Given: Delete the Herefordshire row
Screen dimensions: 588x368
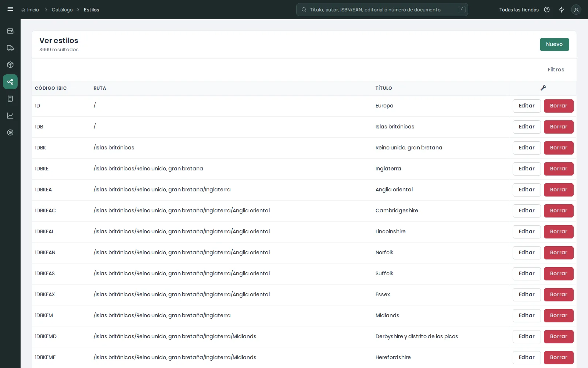Looking at the screenshot, I should [559, 358].
